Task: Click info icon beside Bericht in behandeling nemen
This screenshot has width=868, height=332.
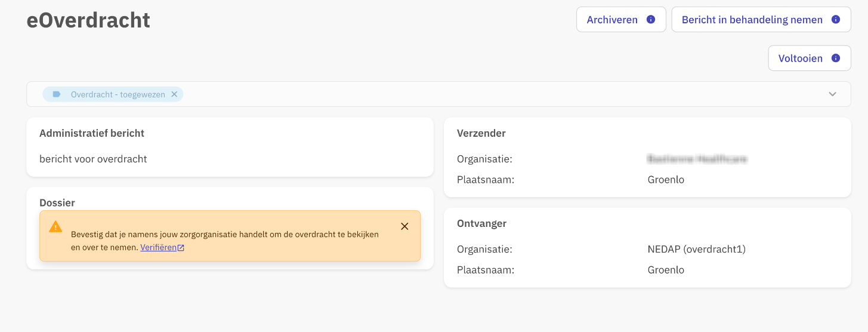Action: 836,20
